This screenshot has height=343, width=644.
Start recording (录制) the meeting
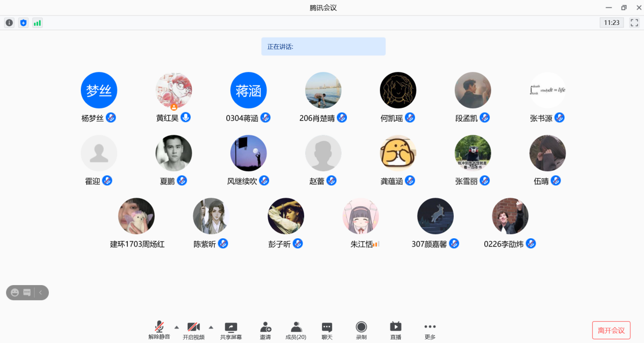click(361, 330)
